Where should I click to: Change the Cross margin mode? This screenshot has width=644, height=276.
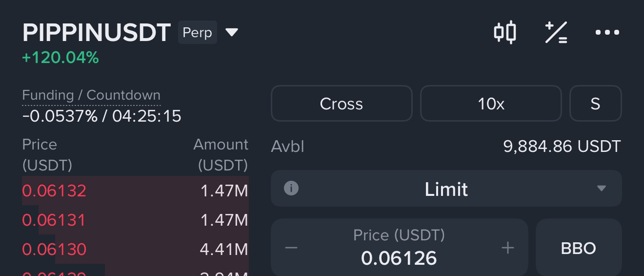(x=342, y=104)
